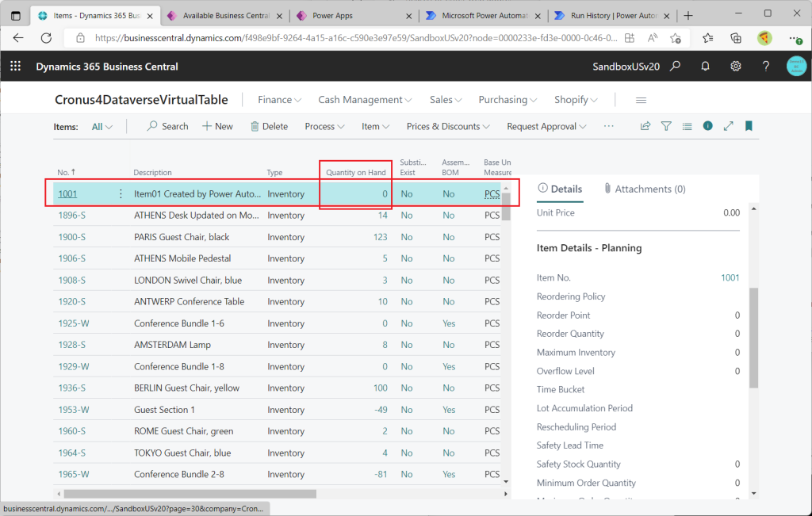
Task: Click the browser address bar URL
Action: click(x=356, y=38)
